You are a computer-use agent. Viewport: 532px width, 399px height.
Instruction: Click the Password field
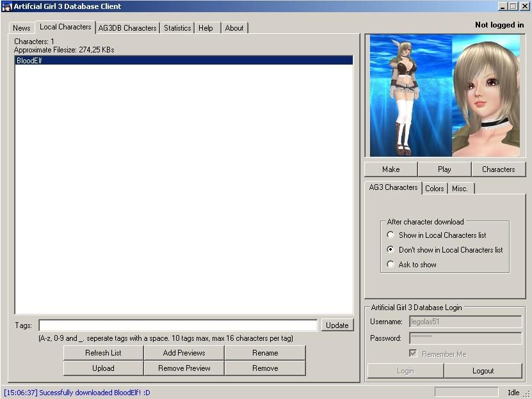click(x=465, y=338)
